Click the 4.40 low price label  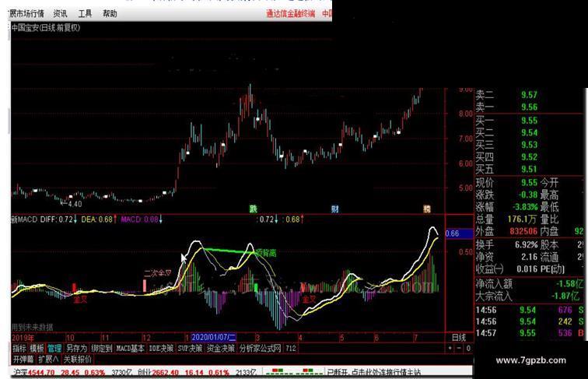point(75,204)
